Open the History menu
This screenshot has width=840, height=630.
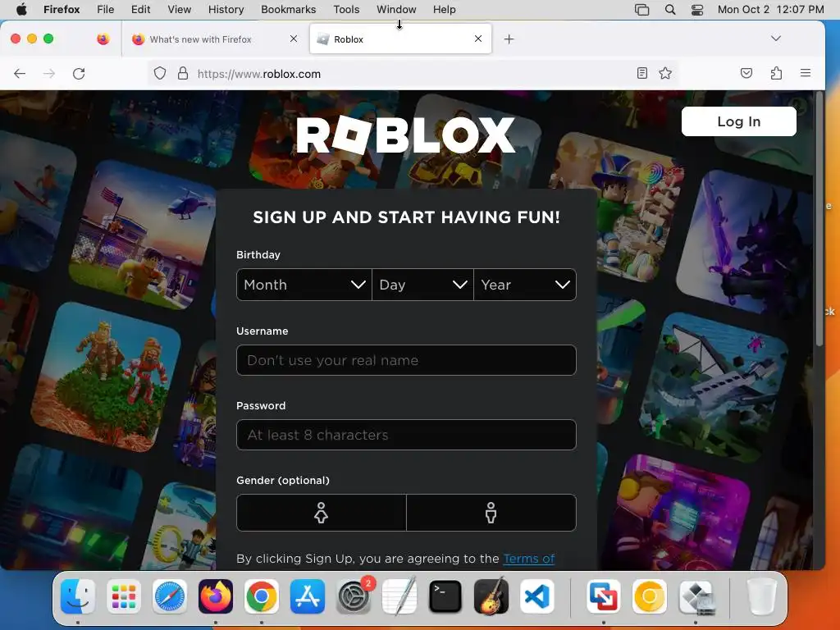[x=226, y=10]
